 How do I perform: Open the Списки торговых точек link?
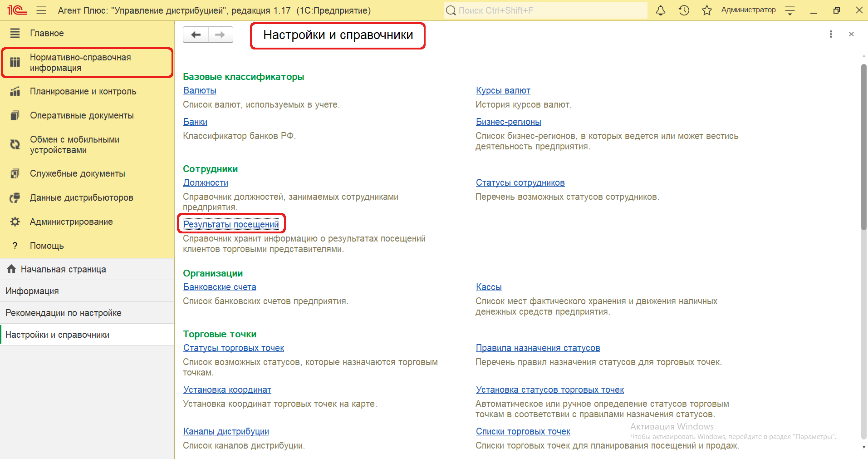pyautogui.click(x=523, y=431)
